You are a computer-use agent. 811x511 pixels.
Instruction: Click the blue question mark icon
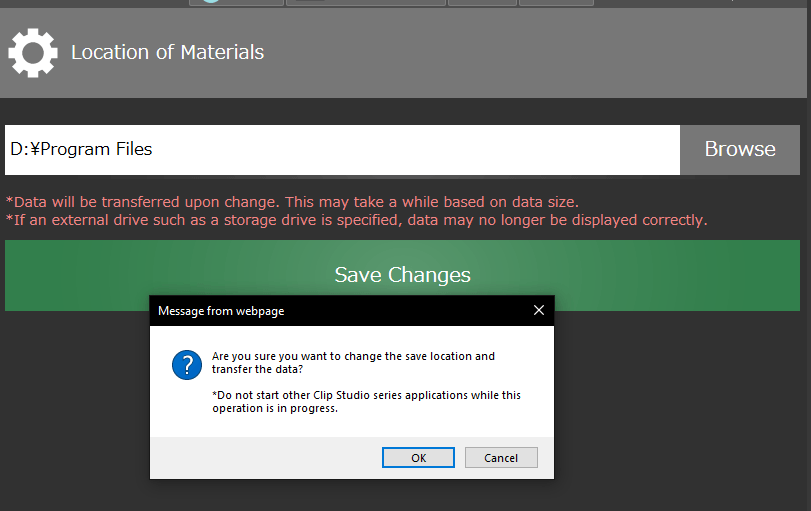click(x=187, y=366)
